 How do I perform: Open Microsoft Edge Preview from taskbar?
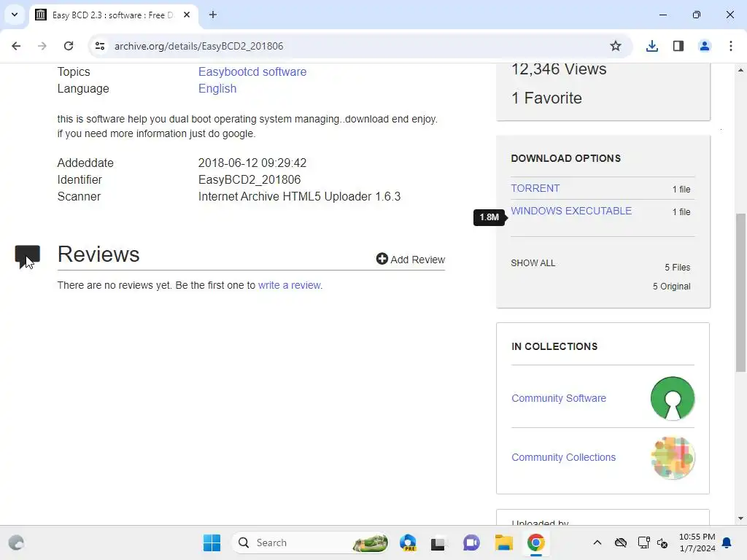[408, 542]
